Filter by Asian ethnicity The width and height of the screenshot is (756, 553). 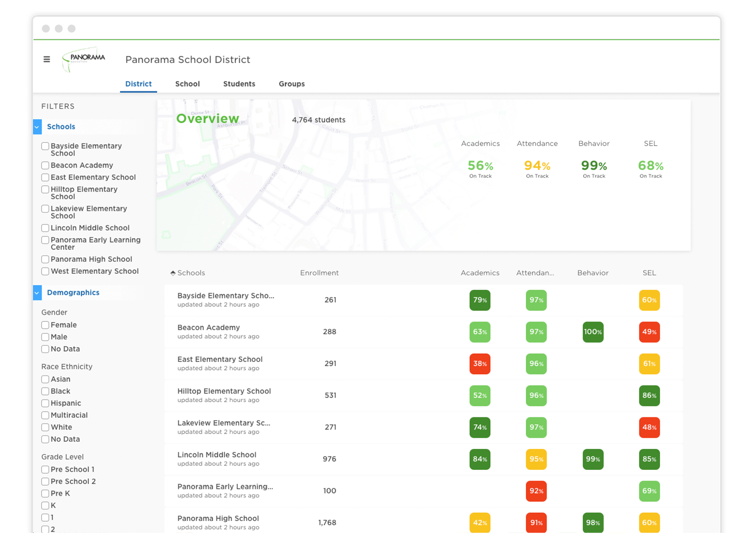(x=45, y=379)
